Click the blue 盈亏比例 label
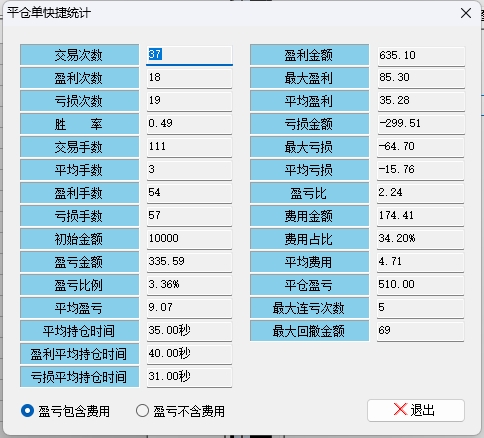 click(x=79, y=285)
